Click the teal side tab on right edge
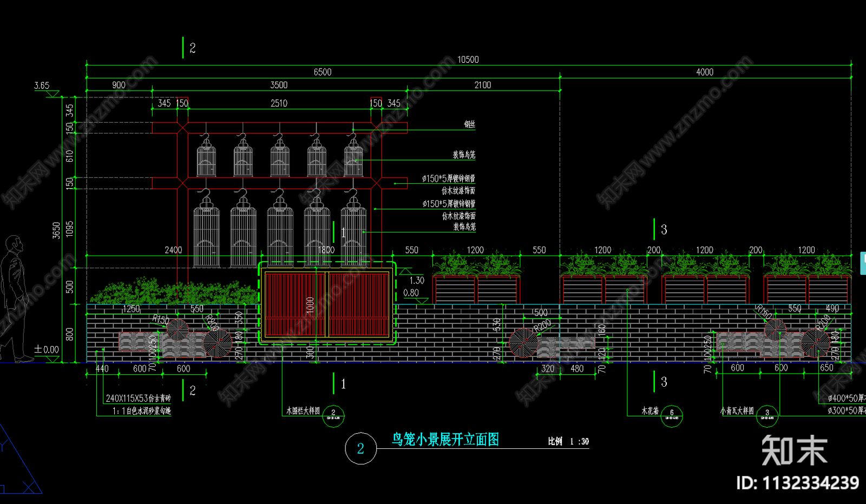 [863, 263]
